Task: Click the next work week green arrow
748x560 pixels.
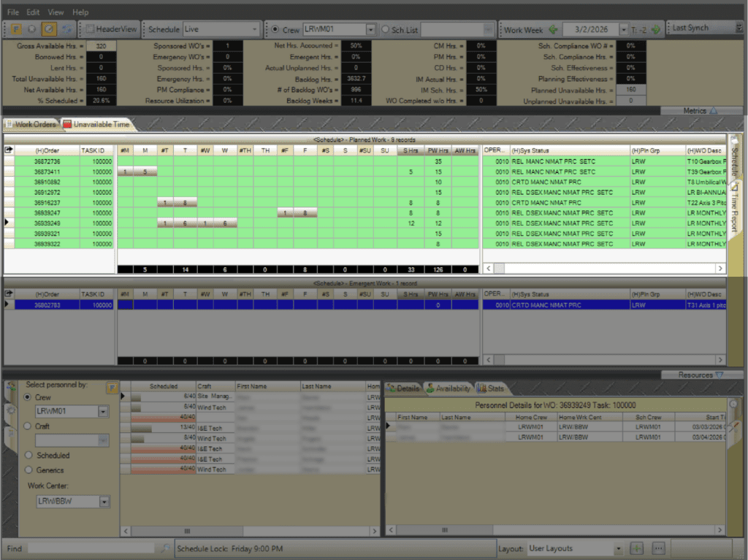Action: (655, 29)
